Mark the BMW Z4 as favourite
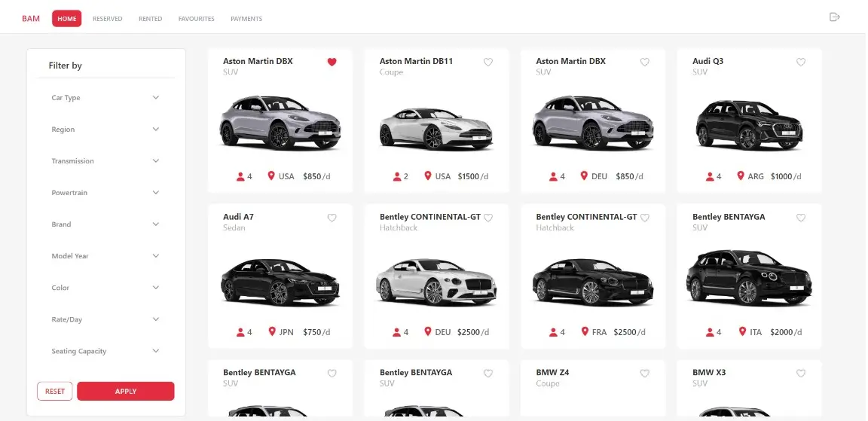This screenshot has width=868, height=421. coord(645,374)
